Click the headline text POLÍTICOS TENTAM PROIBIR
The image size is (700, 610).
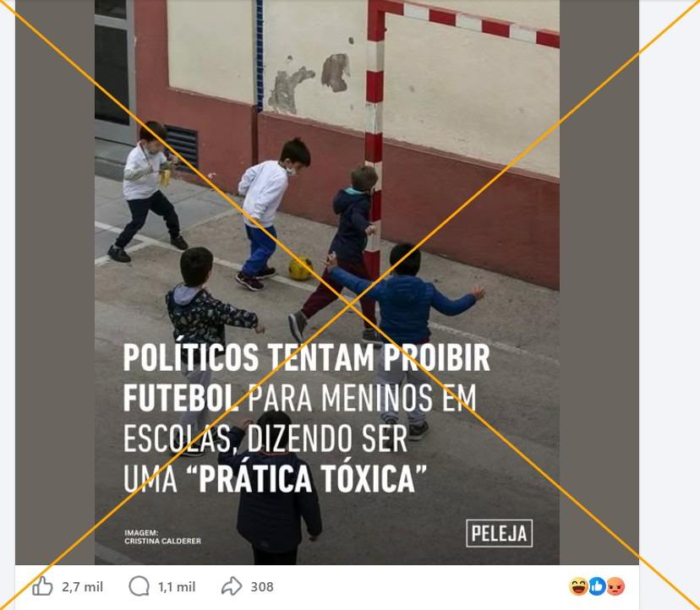(x=306, y=357)
